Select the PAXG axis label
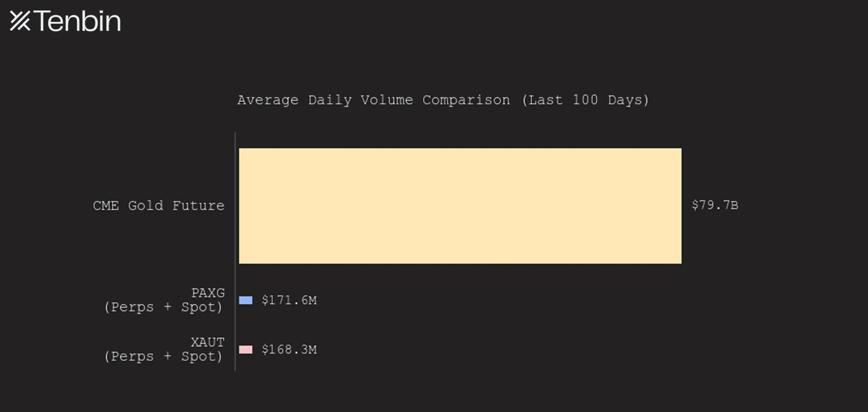This screenshot has width=868, height=412. (x=208, y=293)
